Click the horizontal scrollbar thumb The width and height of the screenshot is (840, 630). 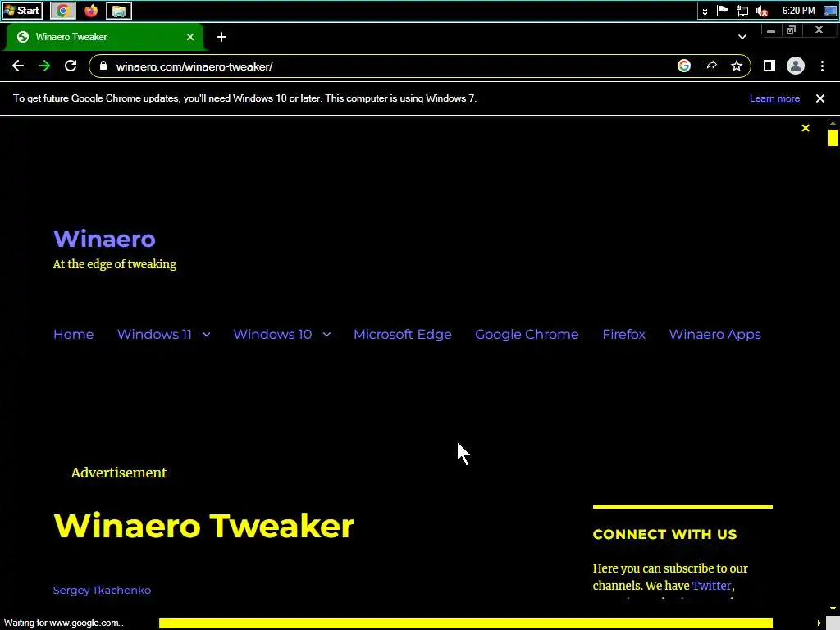point(466,623)
